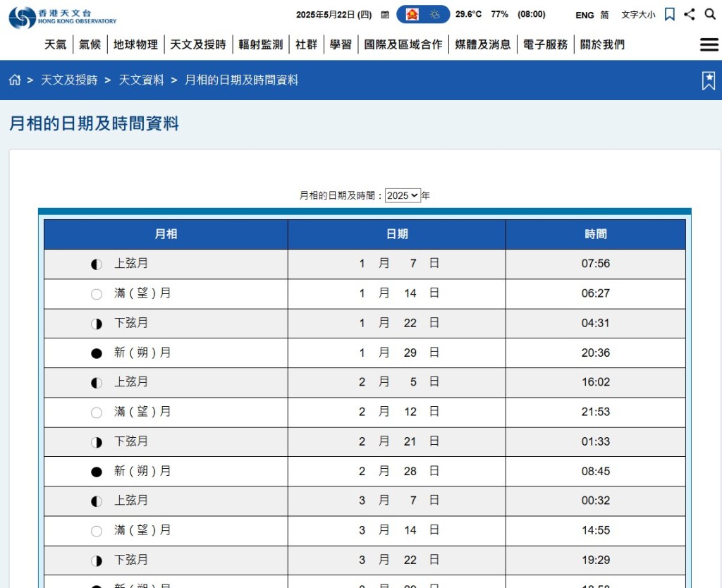Click the weather warning icon pill
Viewport: 722px width, 588px height.
412,15
